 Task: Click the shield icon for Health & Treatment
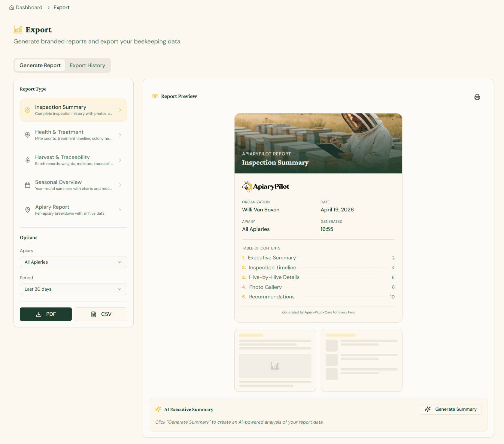tap(28, 135)
